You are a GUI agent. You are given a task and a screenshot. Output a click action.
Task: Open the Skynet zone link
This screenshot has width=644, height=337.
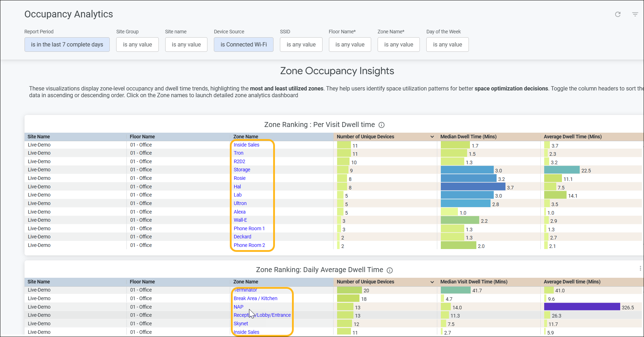[241, 324]
